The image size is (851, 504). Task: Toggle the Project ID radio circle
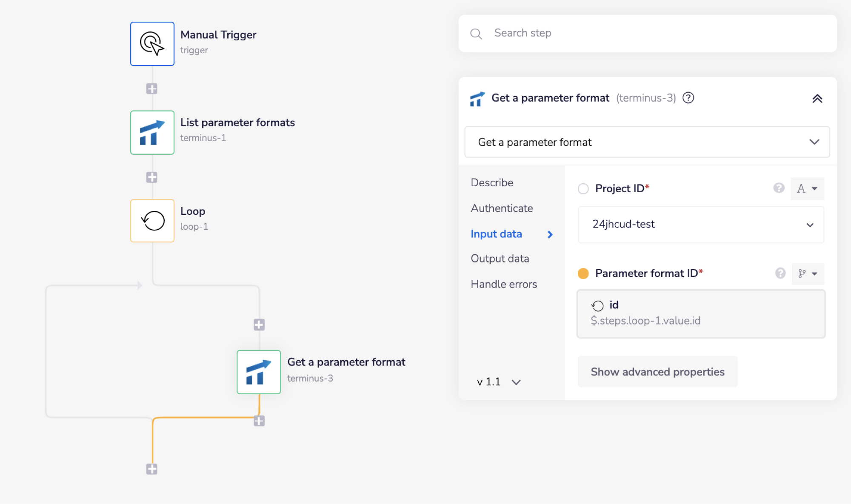tap(583, 188)
